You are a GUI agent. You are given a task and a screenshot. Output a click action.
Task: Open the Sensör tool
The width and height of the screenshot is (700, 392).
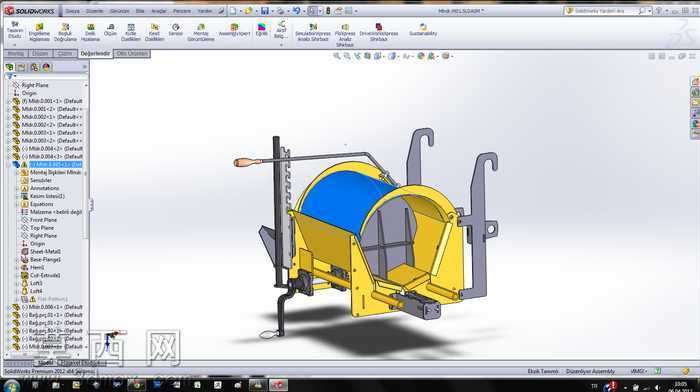click(x=175, y=30)
